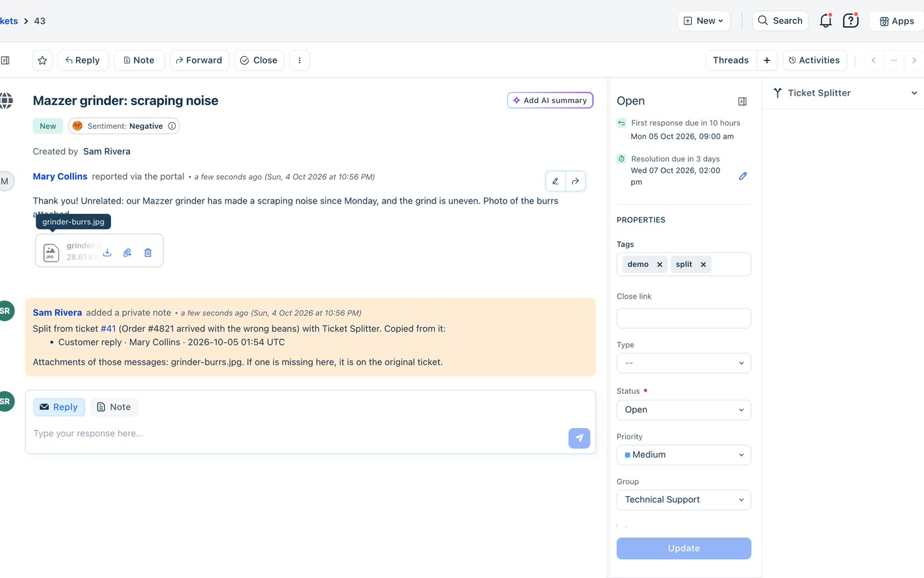
Task: Open the New dropdown in the header
Action: pyautogui.click(x=704, y=20)
